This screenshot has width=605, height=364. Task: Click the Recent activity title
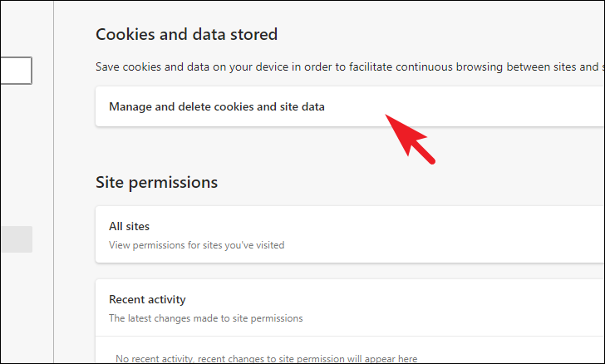(147, 299)
